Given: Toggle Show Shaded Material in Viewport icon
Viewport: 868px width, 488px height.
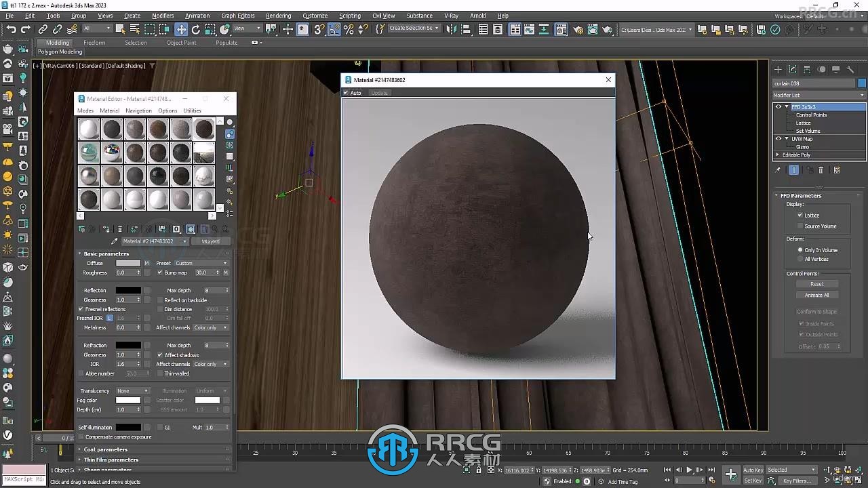Looking at the screenshot, I should 191,229.
